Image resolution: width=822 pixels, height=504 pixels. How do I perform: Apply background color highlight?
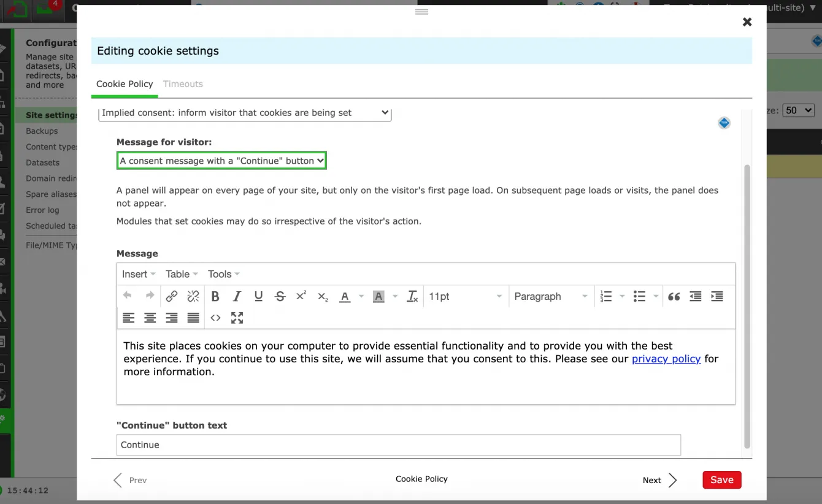(x=378, y=296)
